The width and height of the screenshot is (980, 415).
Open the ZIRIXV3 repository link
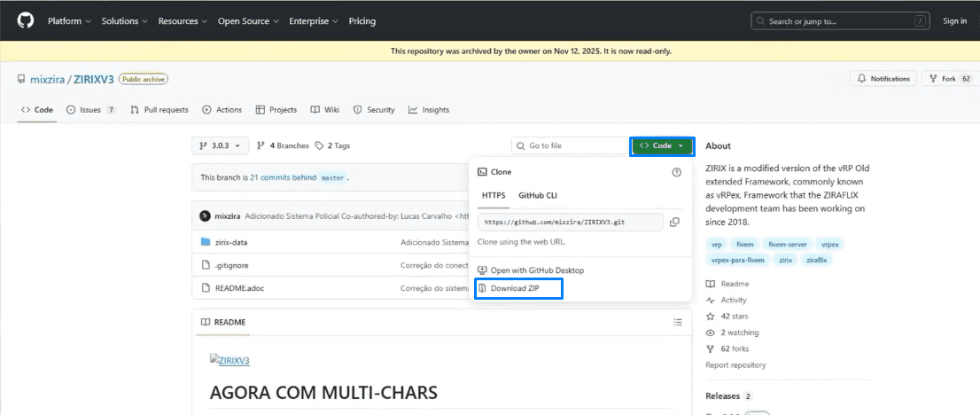coord(94,80)
